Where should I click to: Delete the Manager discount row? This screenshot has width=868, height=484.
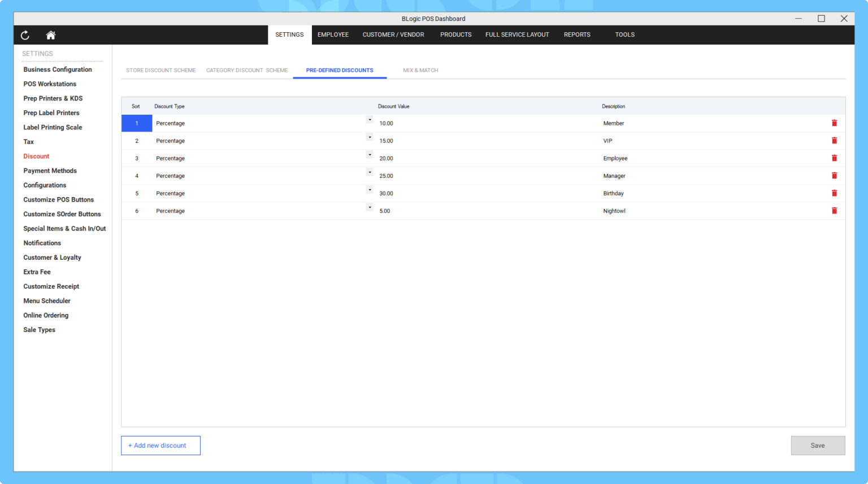tap(834, 176)
